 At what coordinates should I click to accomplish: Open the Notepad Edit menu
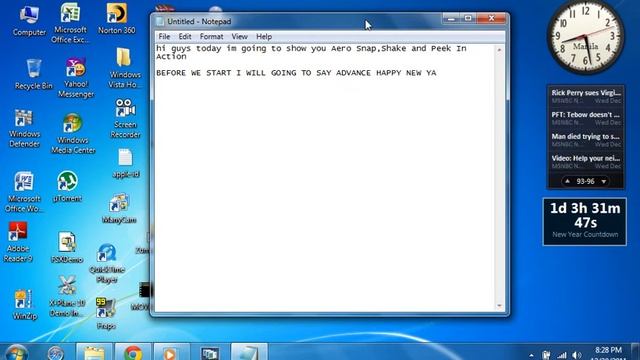[185, 37]
